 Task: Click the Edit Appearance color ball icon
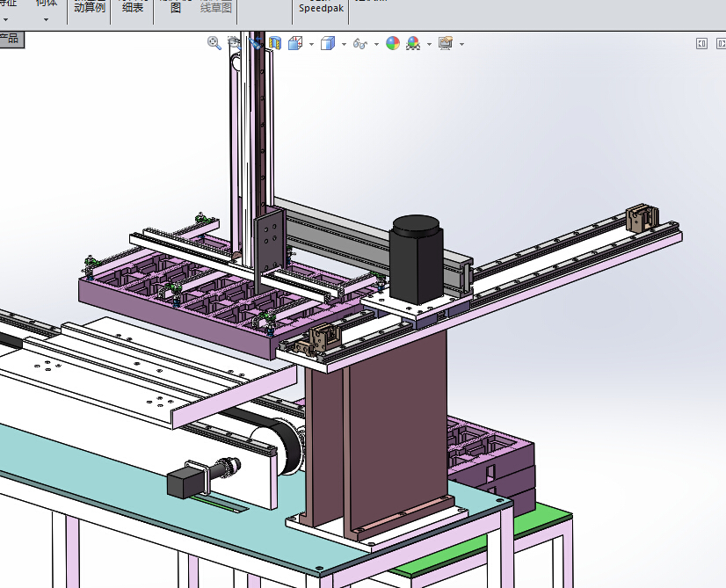coord(393,42)
